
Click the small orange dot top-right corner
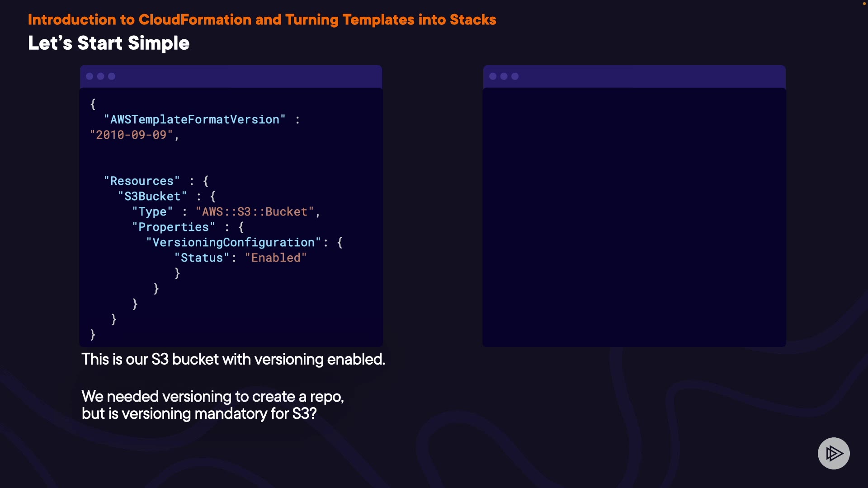(x=864, y=4)
